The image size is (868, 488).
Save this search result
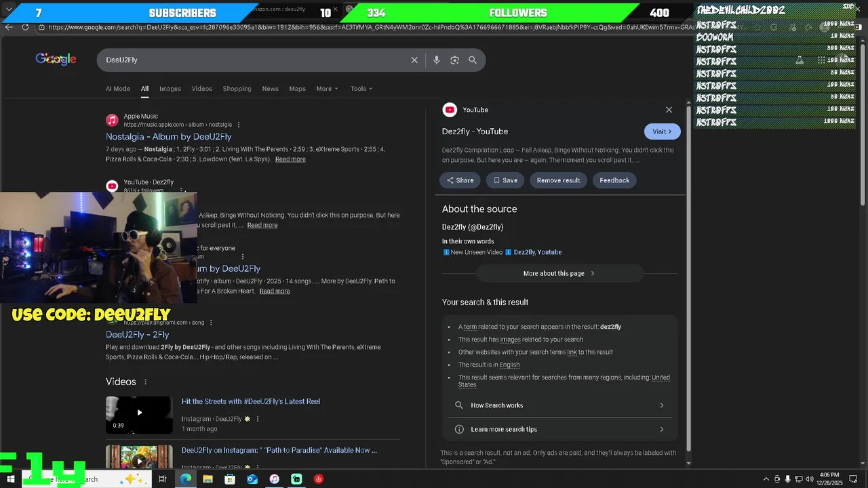coord(505,180)
